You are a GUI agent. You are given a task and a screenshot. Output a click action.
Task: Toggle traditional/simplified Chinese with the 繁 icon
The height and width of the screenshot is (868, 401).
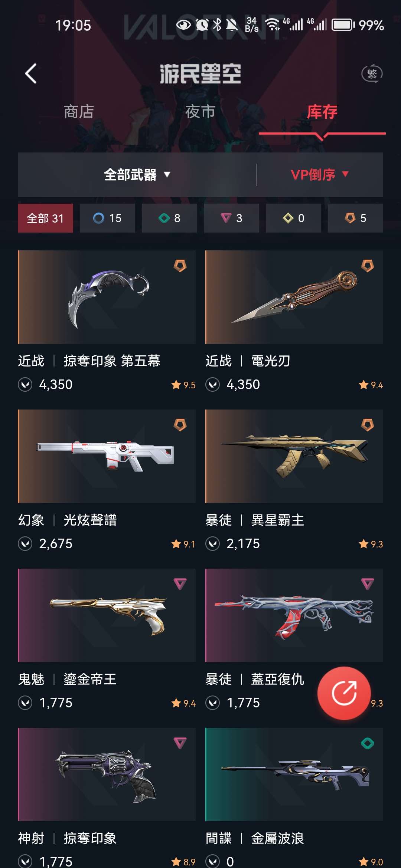[372, 73]
